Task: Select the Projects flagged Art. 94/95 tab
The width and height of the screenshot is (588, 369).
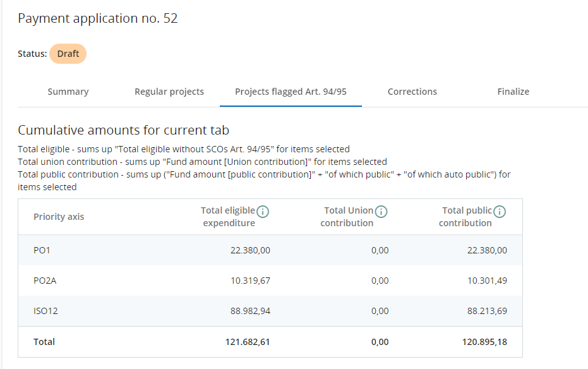Action: tap(291, 92)
